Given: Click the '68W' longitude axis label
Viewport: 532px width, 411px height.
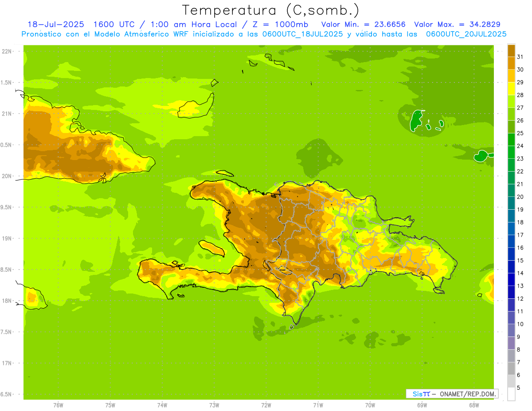Looking at the screenshot, I should (473, 405).
